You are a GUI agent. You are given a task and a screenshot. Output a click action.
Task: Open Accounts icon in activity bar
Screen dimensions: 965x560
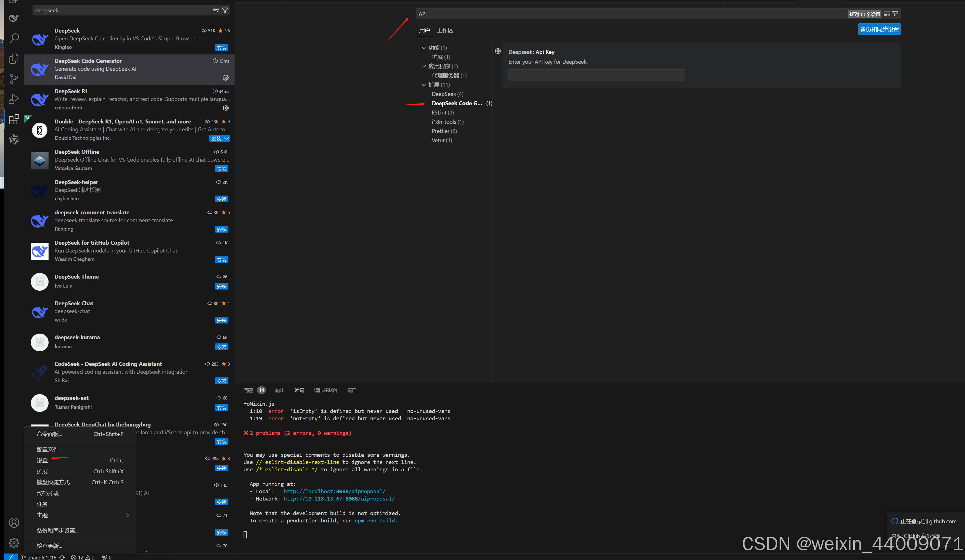[x=14, y=522]
